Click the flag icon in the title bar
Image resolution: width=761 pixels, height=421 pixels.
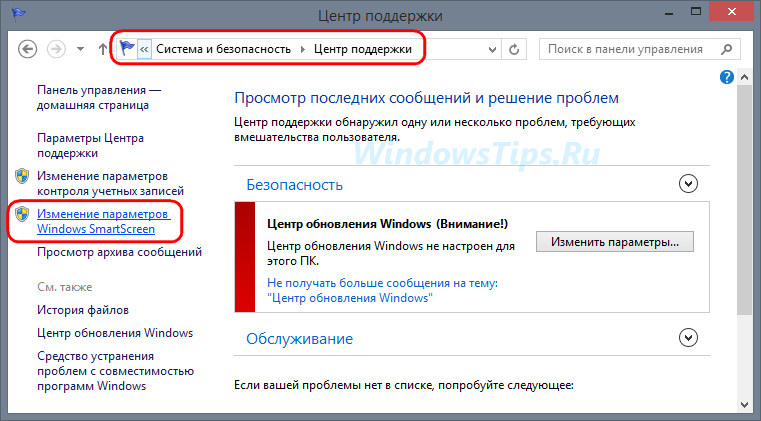coord(19,15)
